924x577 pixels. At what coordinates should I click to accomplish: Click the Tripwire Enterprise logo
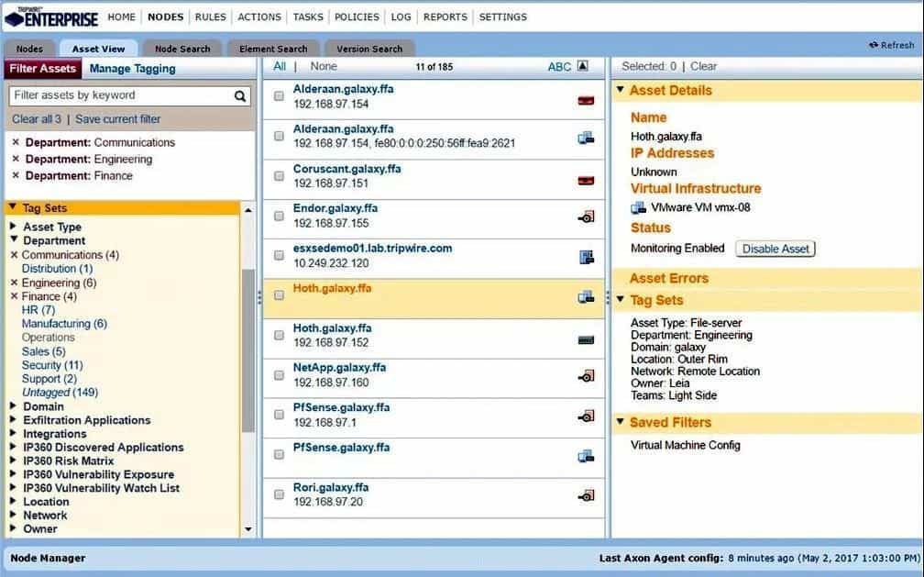tap(50, 18)
